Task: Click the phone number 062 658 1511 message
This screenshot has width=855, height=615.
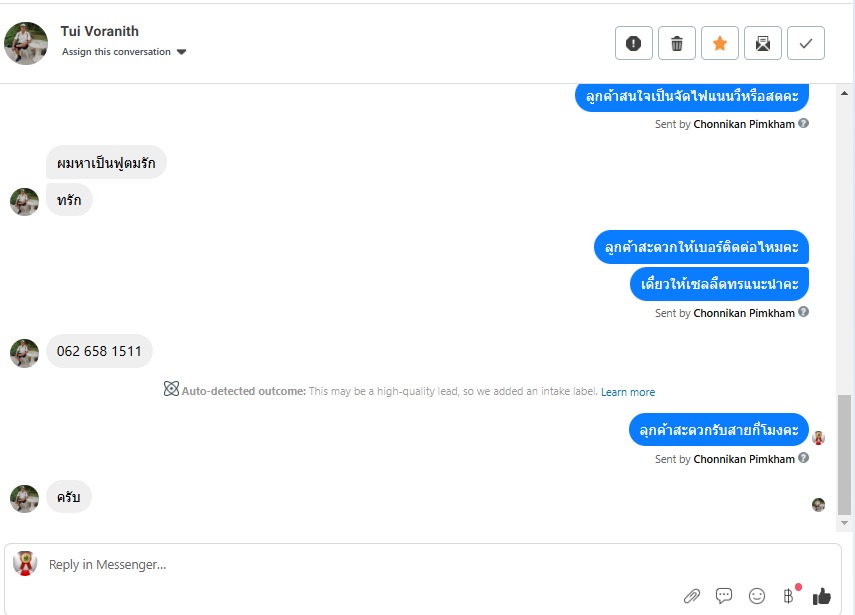Action: [x=99, y=351]
